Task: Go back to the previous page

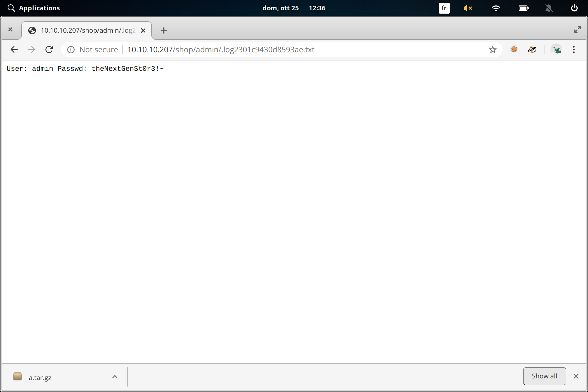Action: 14,49
